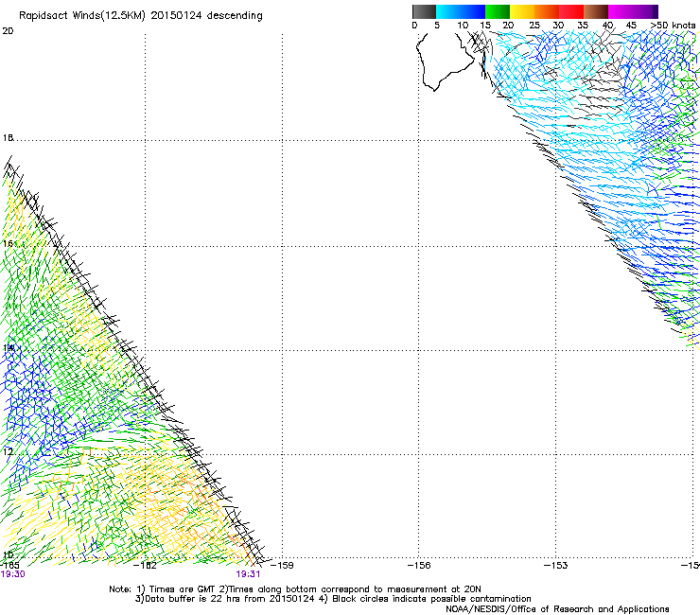Select the red 30-35 knots color band

[x=571, y=11]
